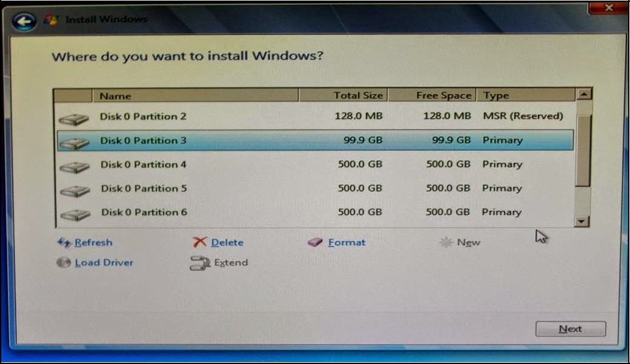
Task: Click the scrollbar down arrow in partition list
Action: [x=582, y=221]
